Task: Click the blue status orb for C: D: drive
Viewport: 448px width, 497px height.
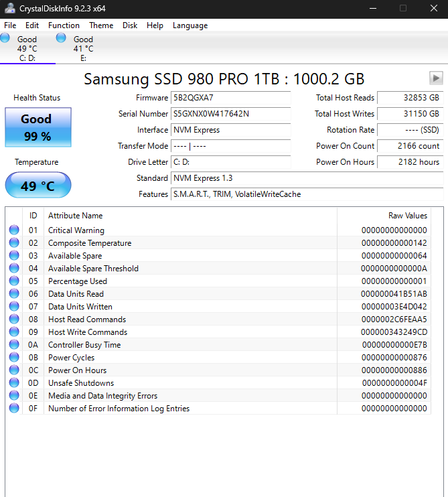Action: (x=5, y=38)
